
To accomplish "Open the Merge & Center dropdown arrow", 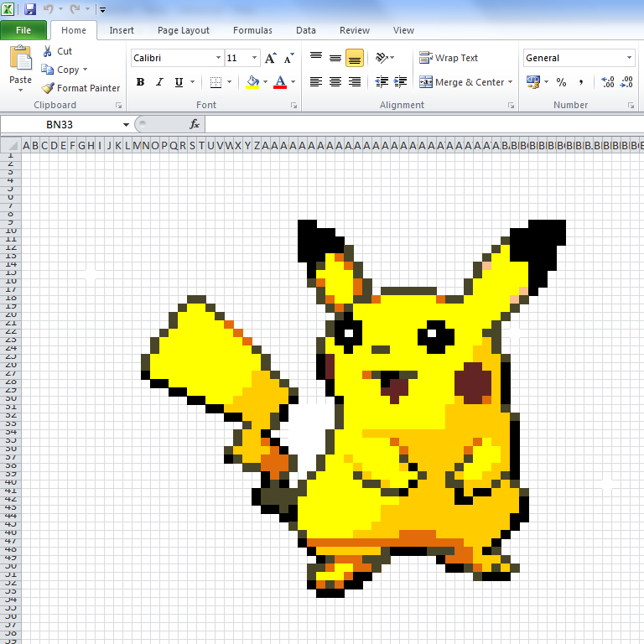I will (x=511, y=82).
